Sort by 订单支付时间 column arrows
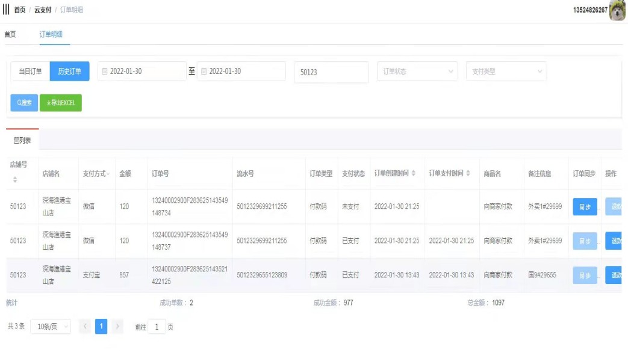Screen dimensions: 628x364 pyautogui.click(x=468, y=174)
